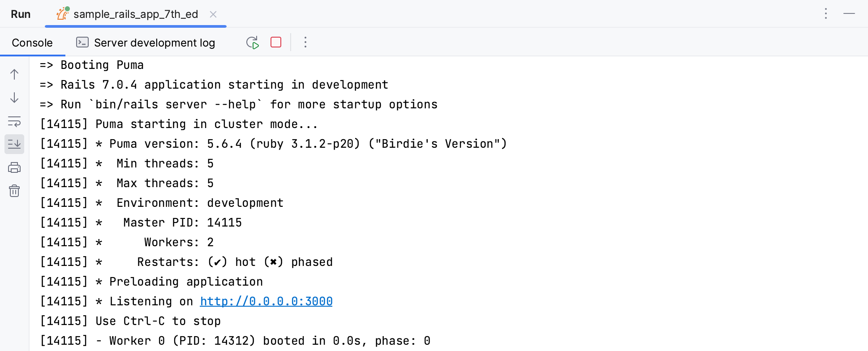Switch to the Console tab

32,43
